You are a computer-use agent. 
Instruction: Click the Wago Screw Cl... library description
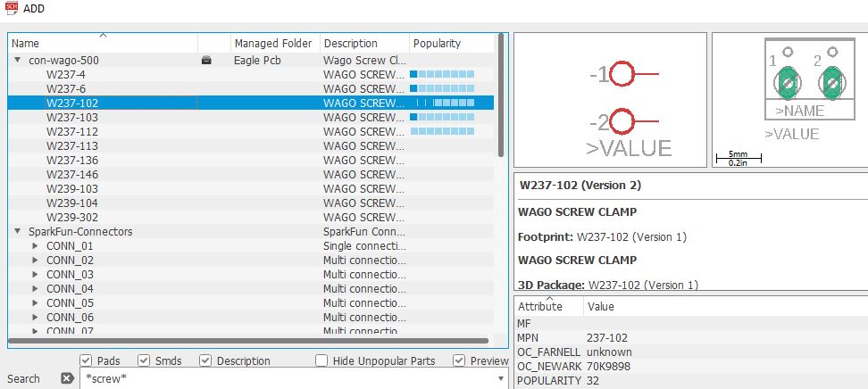pyautogui.click(x=365, y=61)
